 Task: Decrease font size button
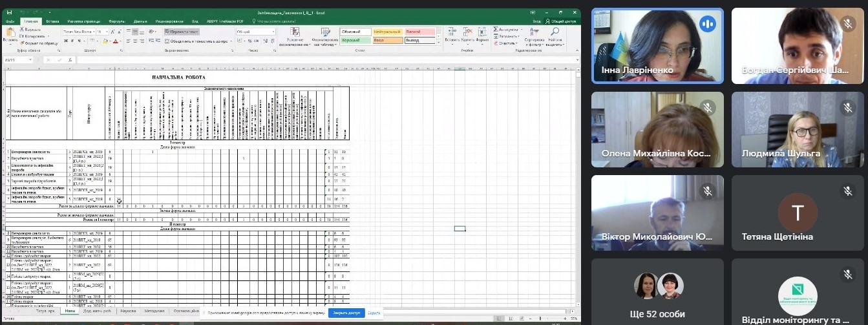[120, 32]
